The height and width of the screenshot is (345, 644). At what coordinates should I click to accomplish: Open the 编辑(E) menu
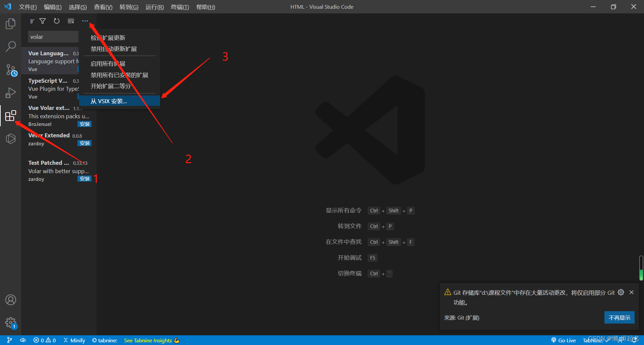(53, 7)
